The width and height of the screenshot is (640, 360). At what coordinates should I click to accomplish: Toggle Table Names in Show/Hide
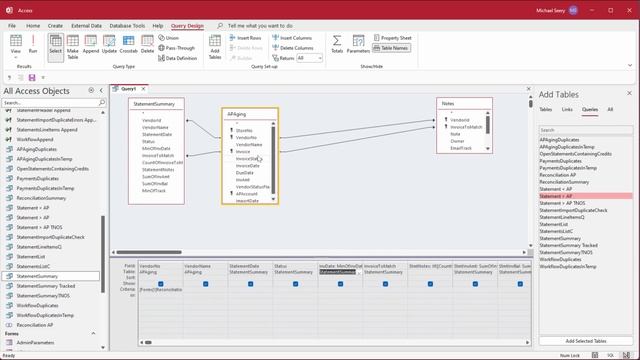(391, 48)
